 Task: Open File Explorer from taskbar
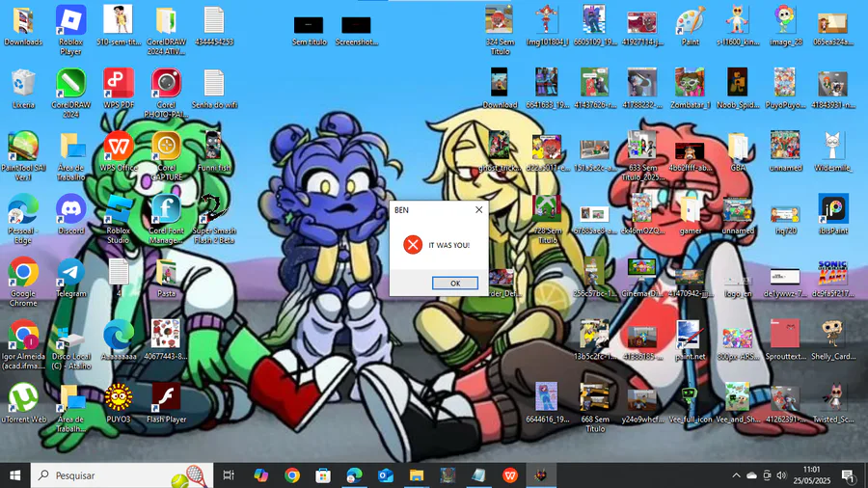pos(417,475)
